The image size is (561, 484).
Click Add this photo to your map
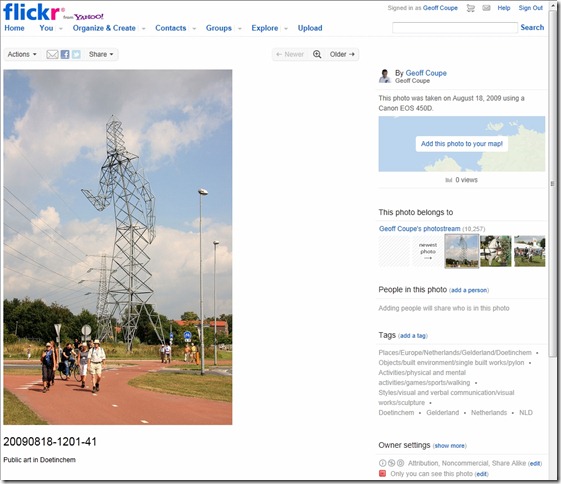[x=462, y=144]
